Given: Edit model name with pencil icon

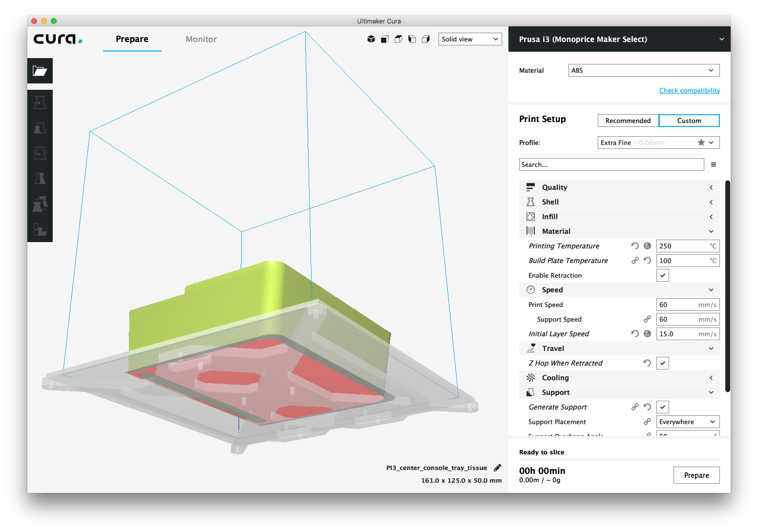Looking at the screenshot, I should 497,468.
